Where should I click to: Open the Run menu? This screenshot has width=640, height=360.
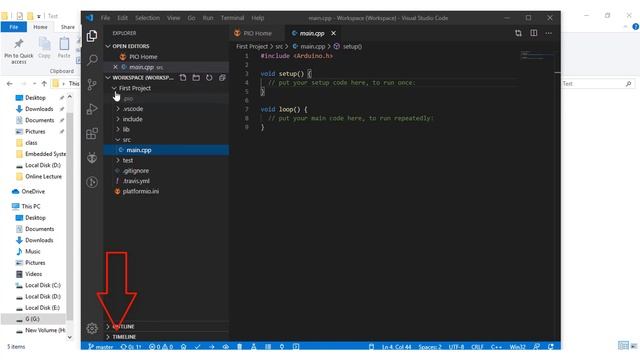pyautogui.click(x=208, y=18)
